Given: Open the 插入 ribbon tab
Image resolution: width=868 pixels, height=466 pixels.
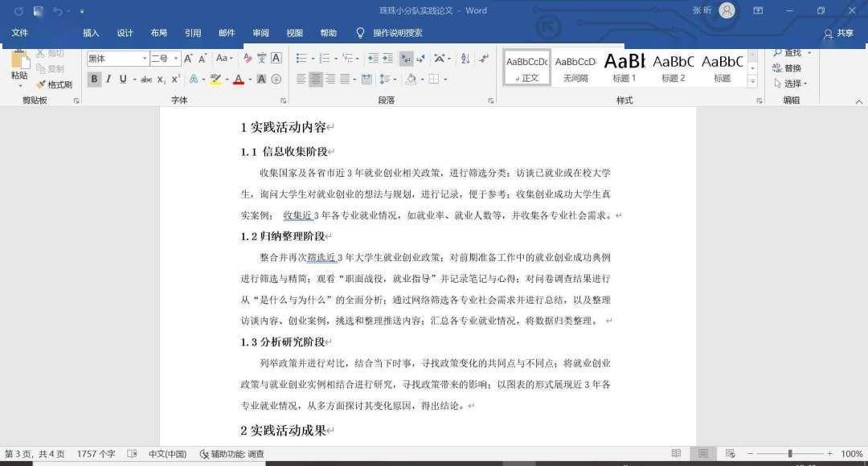Looking at the screenshot, I should click(x=91, y=33).
